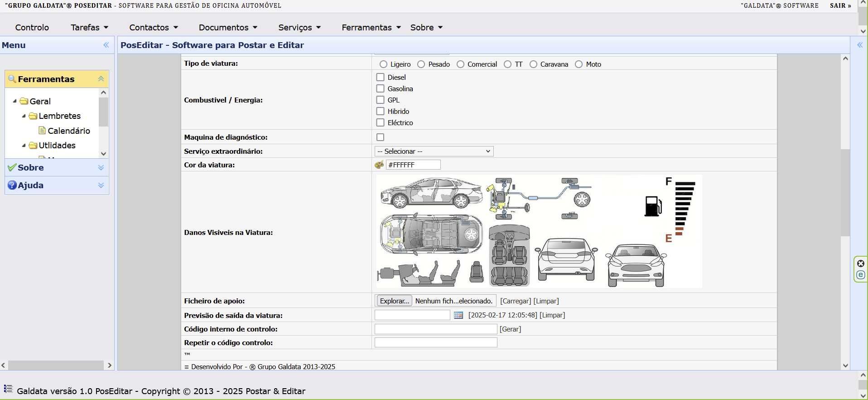Enable Maquina de diagnóstico checkbox
This screenshot has width=868, height=400.
tap(380, 137)
